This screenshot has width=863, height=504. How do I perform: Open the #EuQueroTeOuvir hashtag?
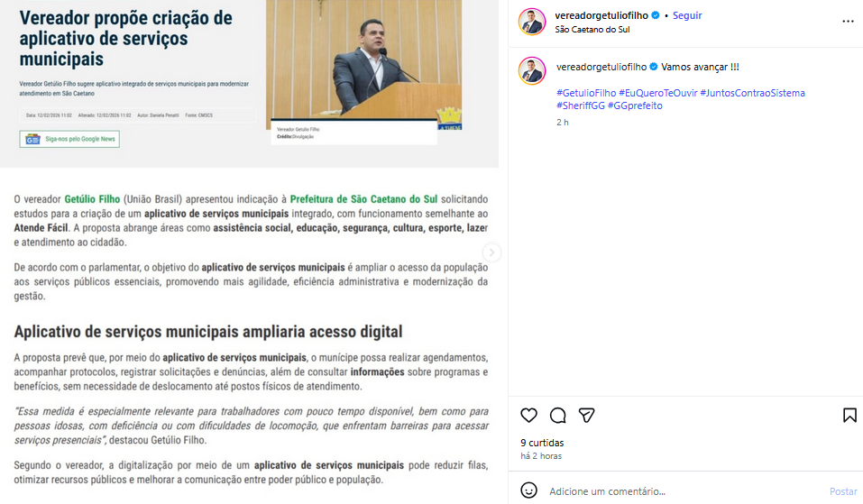point(657,93)
